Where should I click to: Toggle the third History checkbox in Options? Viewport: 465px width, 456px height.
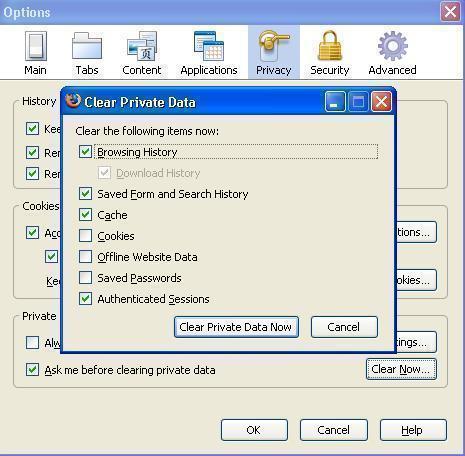pos(32,174)
